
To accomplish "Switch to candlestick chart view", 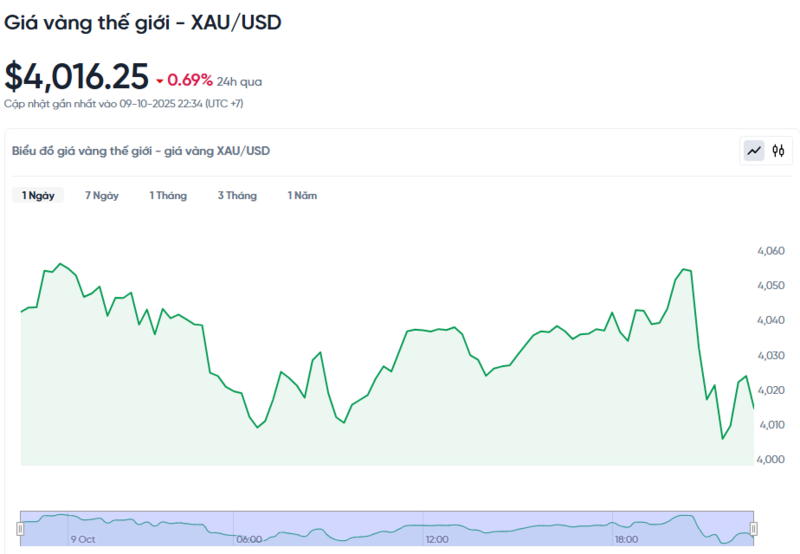I will click(778, 151).
